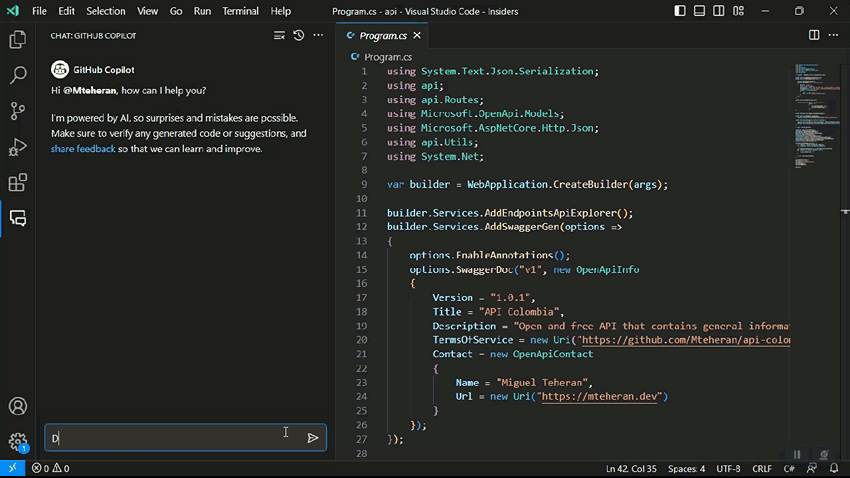Select C# language mode in status bar
The height and width of the screenshot is (478, 850).
[x=789, y=468]
